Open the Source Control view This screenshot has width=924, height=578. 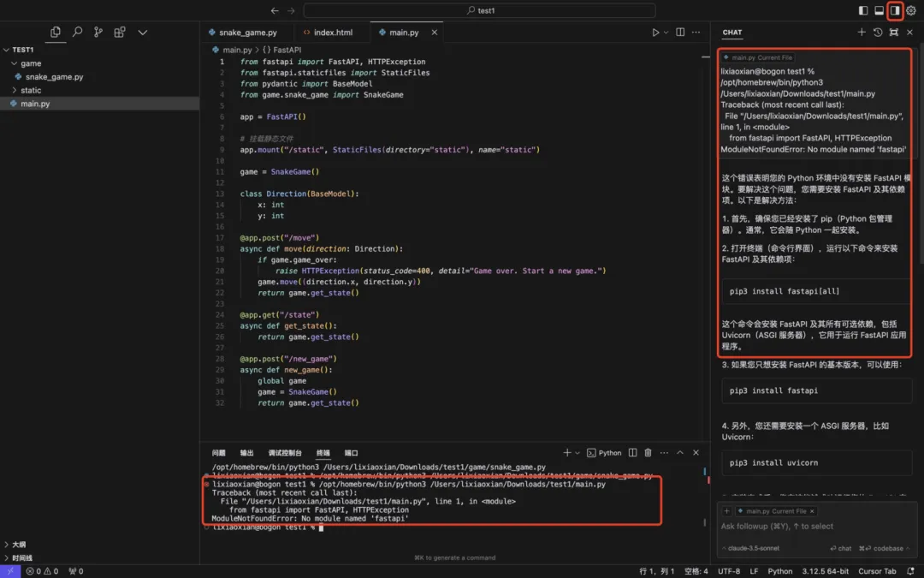98,33
